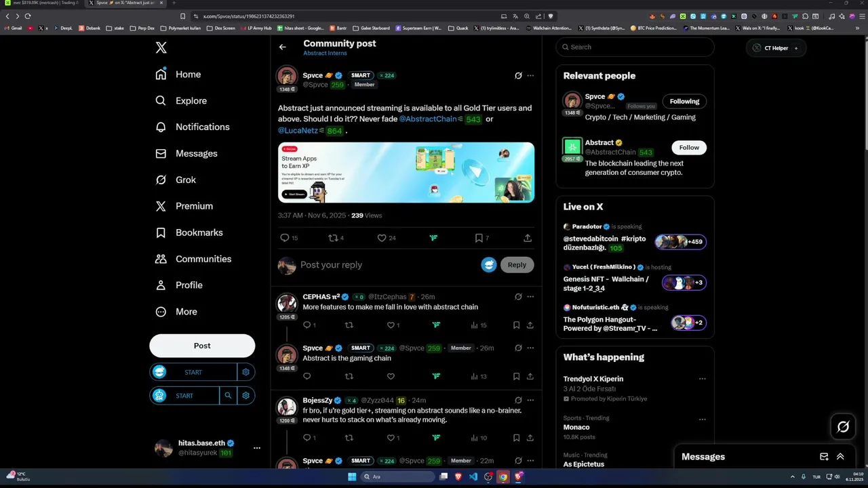
Task: Like BojessZy reply
Action: coord(393,438)
